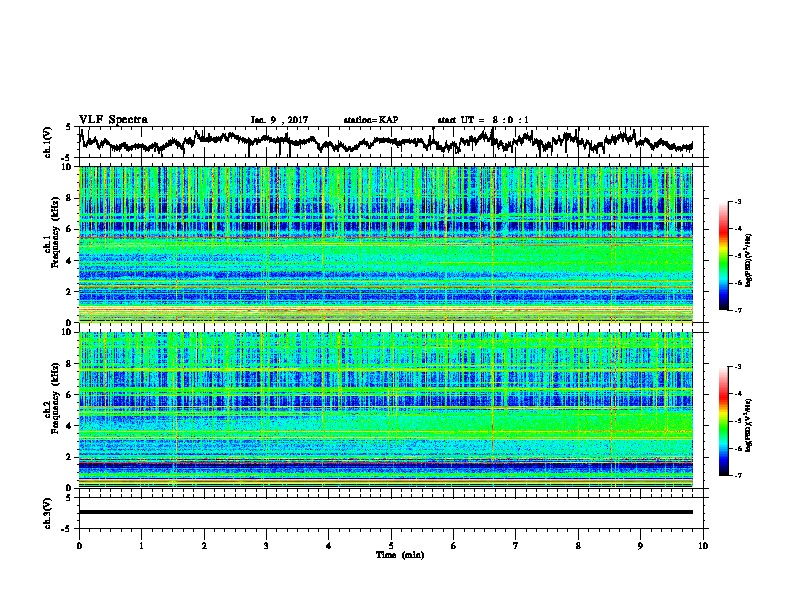
Task: Click the "4" kHz tick on ch.1 frequency axis
Action: (x=70, y=261)
